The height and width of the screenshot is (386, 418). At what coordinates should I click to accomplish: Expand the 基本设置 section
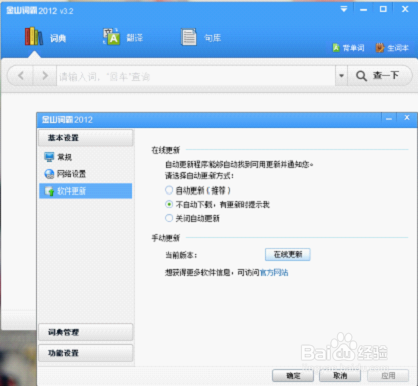[86, 138]
